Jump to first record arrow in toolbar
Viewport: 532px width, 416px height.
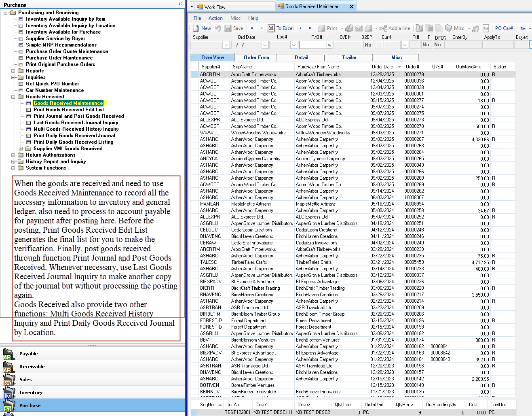coord(252,28)
